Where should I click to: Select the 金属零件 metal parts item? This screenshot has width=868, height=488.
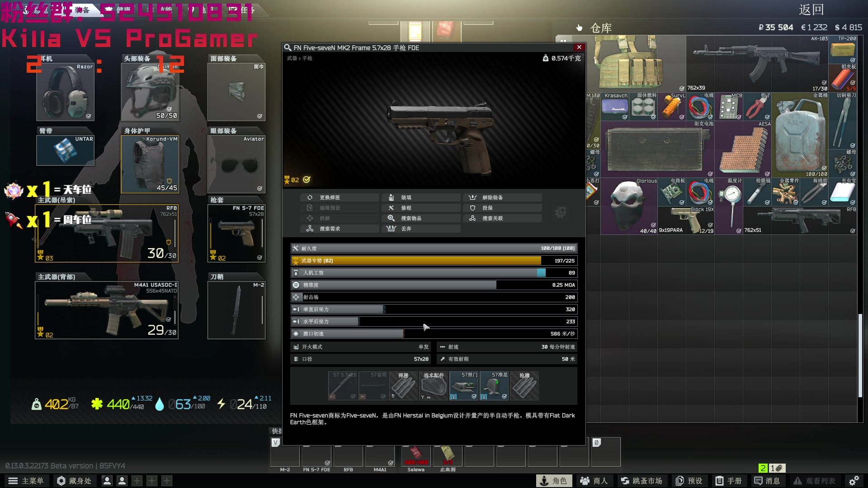(786, 192)
